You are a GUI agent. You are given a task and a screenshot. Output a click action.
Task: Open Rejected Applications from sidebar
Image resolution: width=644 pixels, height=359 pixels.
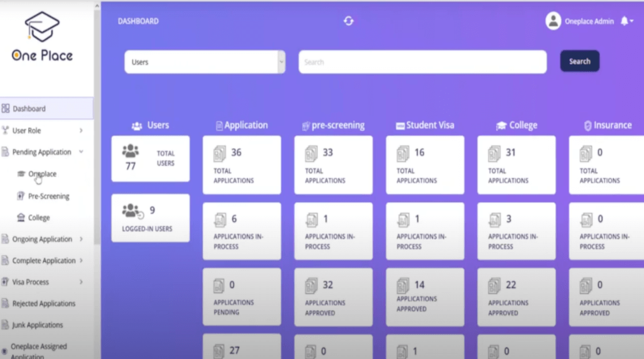tap(43, 304)
